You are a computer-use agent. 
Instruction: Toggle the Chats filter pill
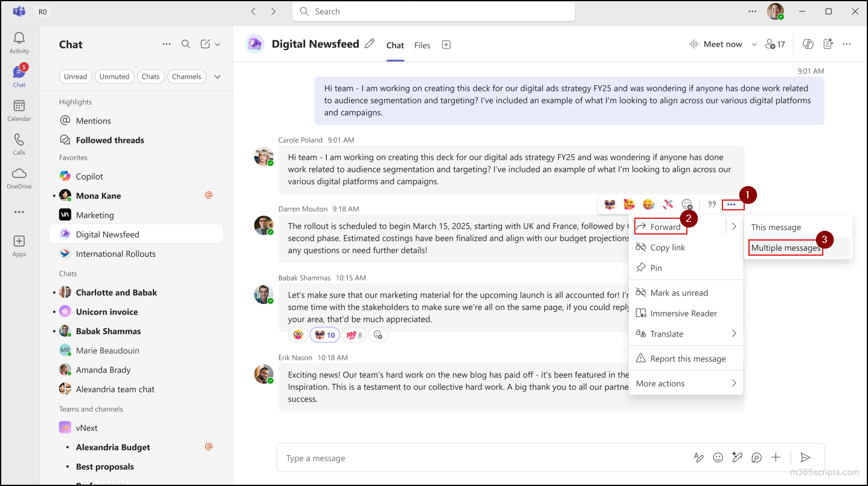pos(150,76)
